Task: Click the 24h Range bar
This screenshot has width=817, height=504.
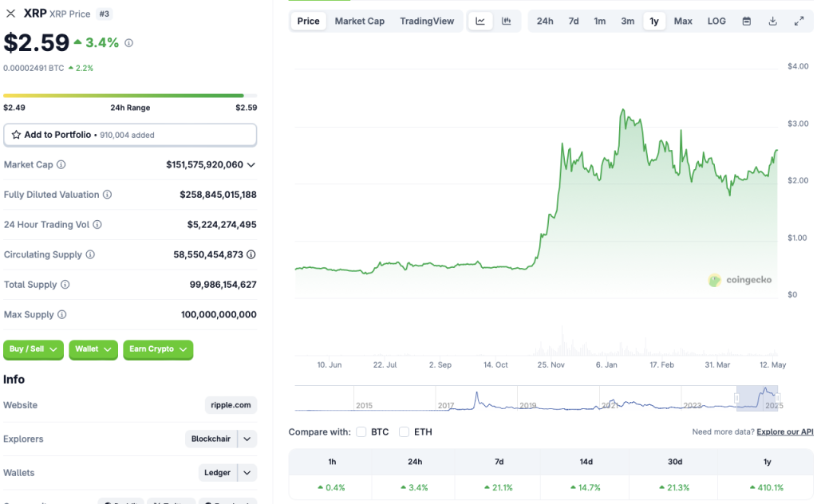Action: (130, 95)
